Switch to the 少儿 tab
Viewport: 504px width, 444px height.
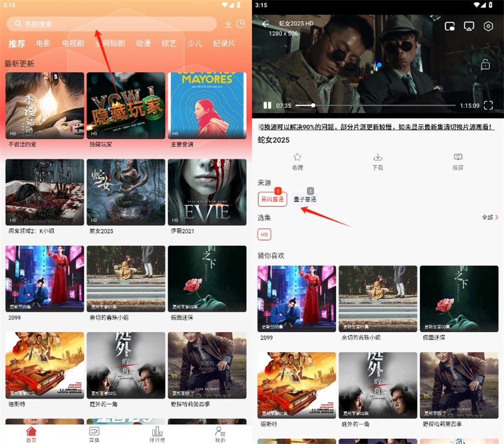(195, 43)
